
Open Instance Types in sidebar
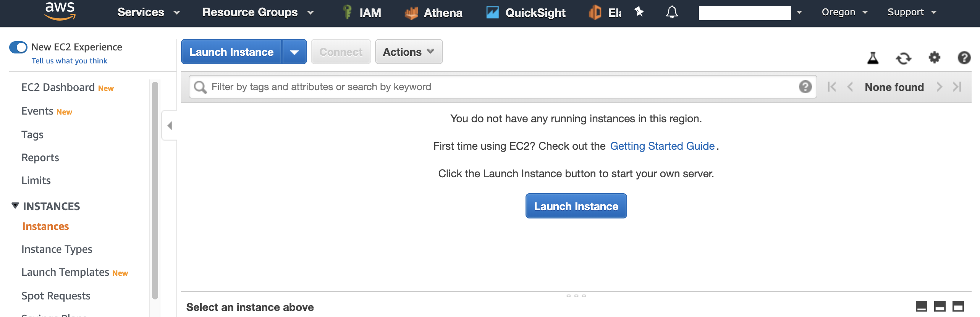pos(57,249)
